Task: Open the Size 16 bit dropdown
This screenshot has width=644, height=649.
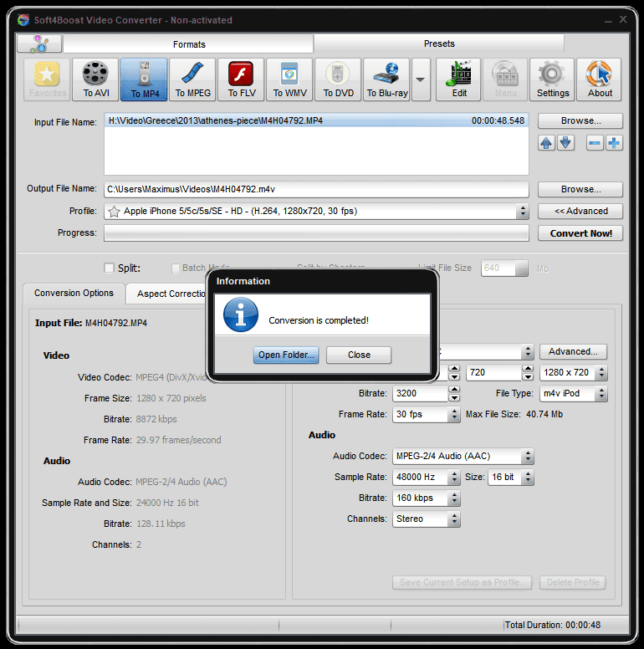Action: point(528,478)
